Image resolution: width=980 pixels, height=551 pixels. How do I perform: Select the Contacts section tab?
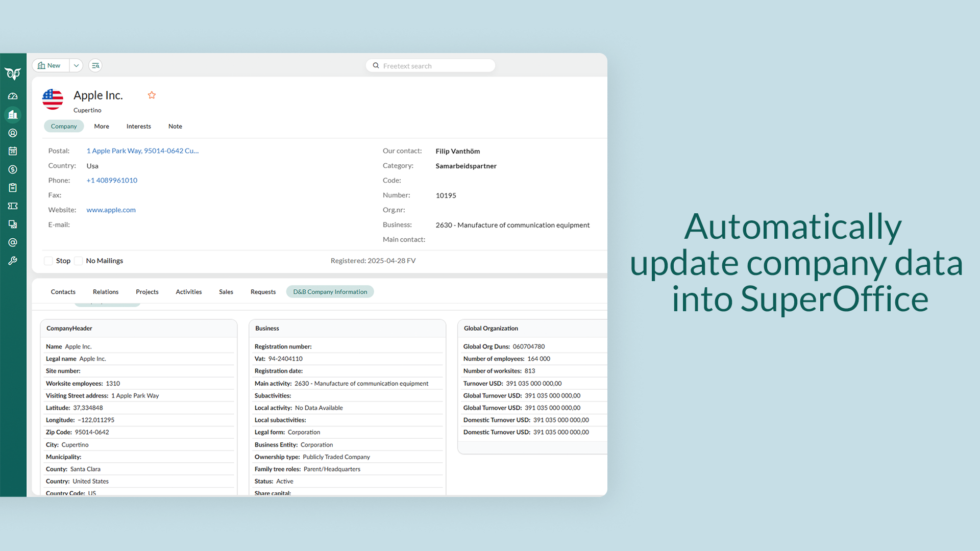coord(63,292)
